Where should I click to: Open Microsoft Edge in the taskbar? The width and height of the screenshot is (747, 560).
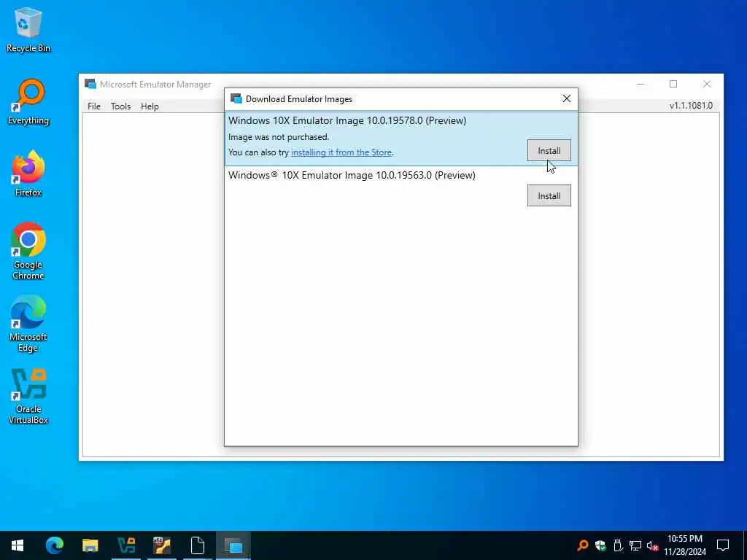(54, 545)
